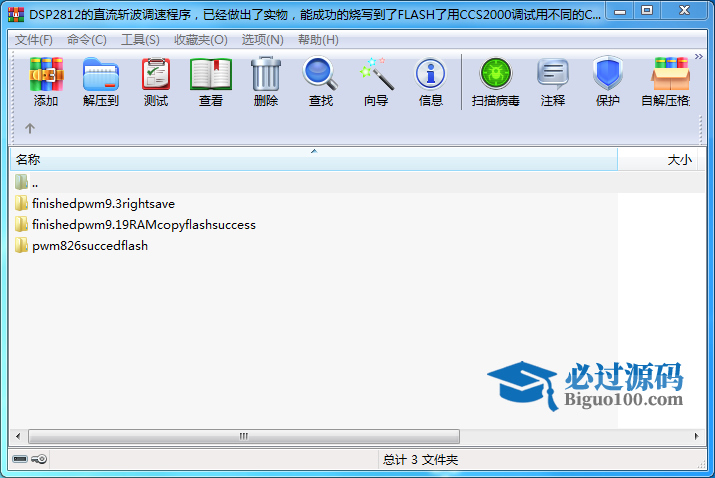Click horizontal scrollbar left arrow

tap(18, 436)
